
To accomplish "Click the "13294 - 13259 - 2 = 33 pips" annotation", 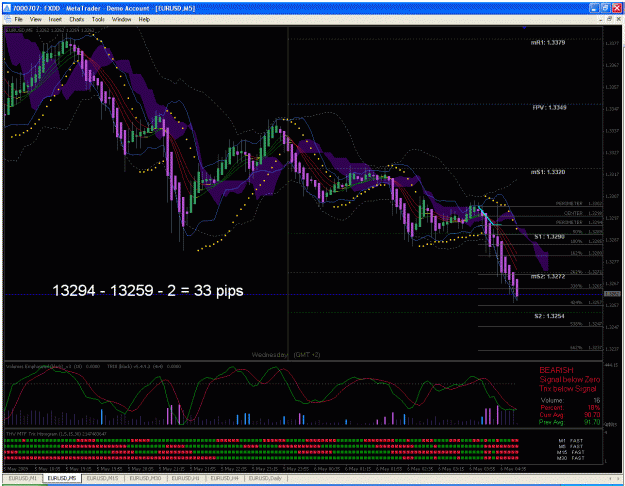I will tap(148, 291).
